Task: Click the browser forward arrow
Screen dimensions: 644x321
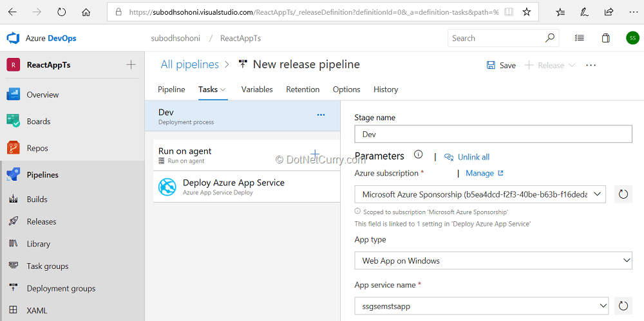Action: click(37, 12)
